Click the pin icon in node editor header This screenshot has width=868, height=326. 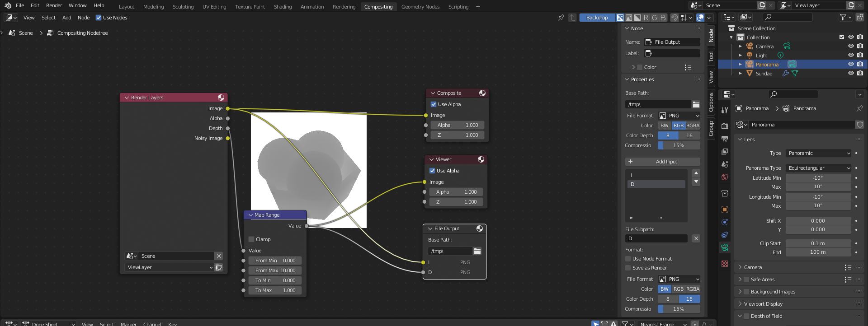click(x=561, y=18)
